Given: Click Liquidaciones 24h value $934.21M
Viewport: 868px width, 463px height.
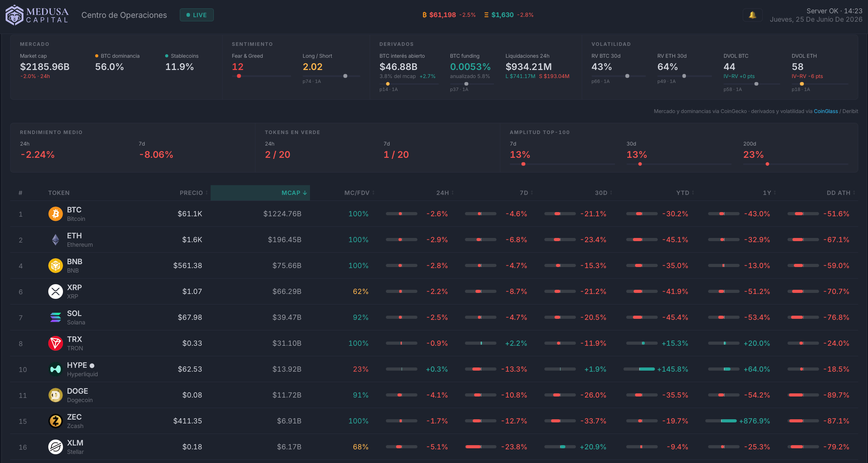Looking at the screenshot, I should pos(529,66).
